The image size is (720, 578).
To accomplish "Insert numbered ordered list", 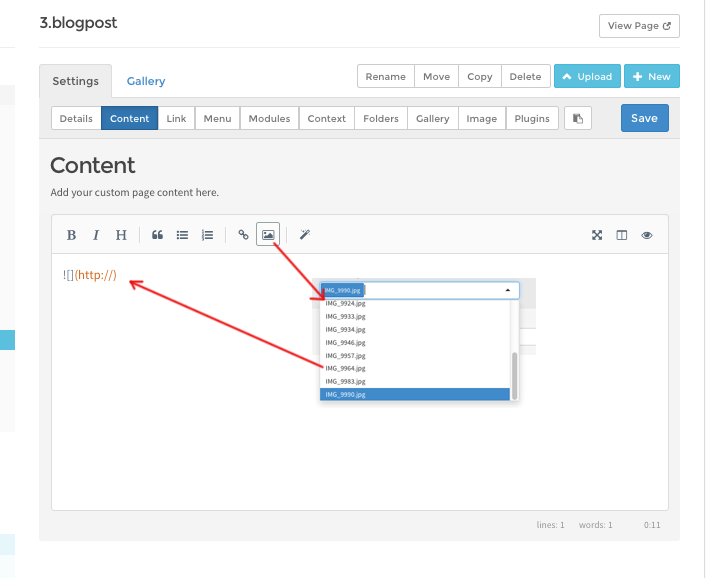I will pyautogui.click(x=207, y=235).
